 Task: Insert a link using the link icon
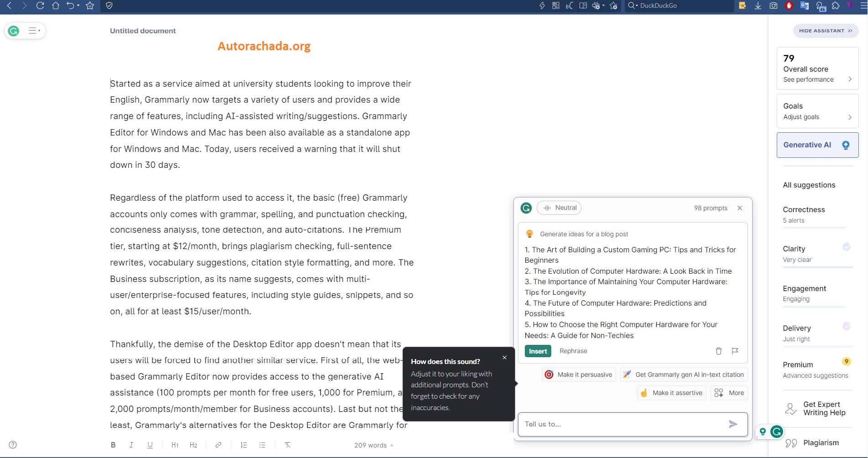tap(219, 445)
